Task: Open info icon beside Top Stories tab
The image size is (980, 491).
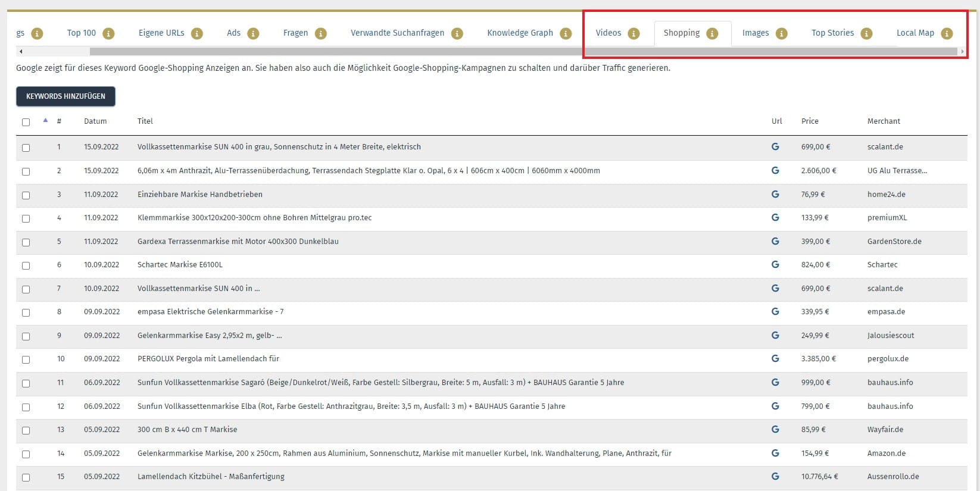Action: point(867,33)
